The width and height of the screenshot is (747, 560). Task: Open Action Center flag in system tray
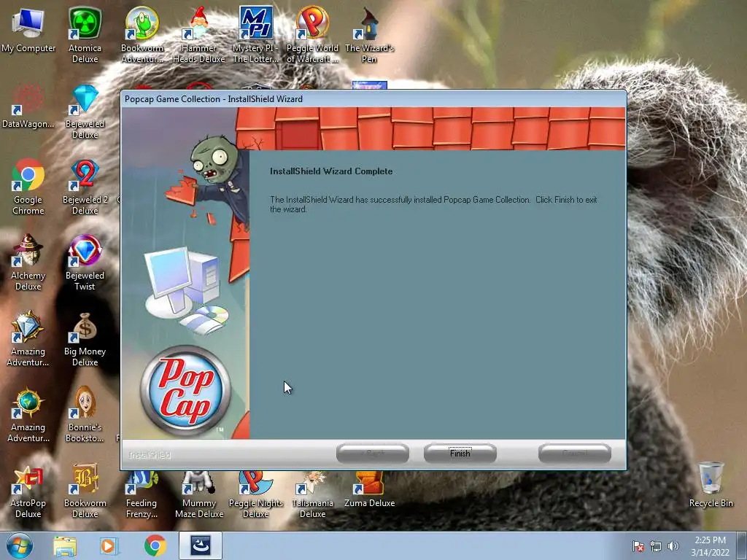coord(638,546)
